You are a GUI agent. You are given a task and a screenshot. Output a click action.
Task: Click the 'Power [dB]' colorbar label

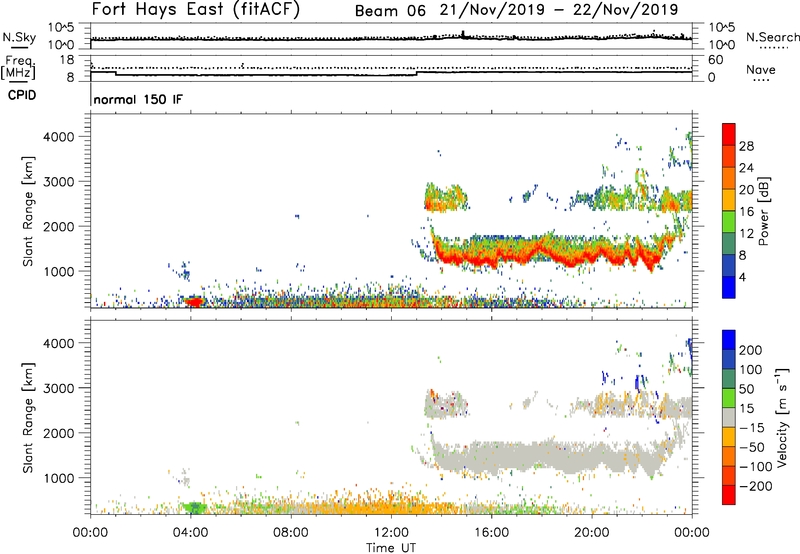(763, 211)
